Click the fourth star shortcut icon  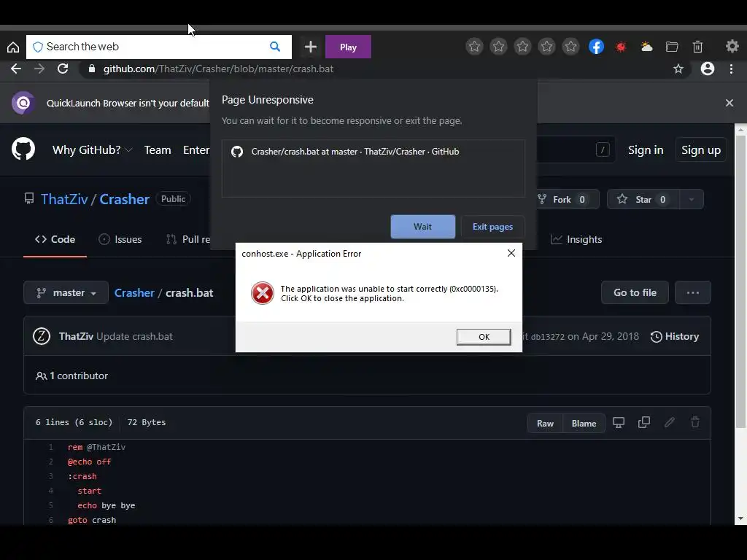pos(546,46)
